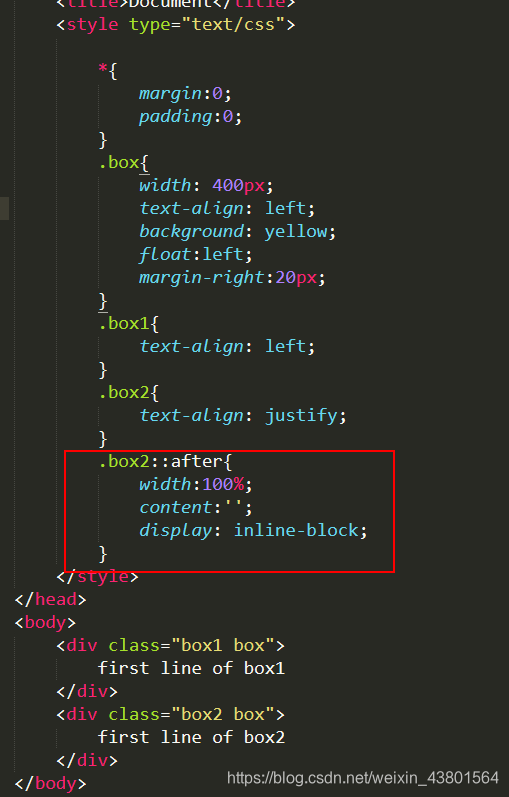Click the .box{ selector line
The image size is (509, 797).
click(x=124, y=163)
